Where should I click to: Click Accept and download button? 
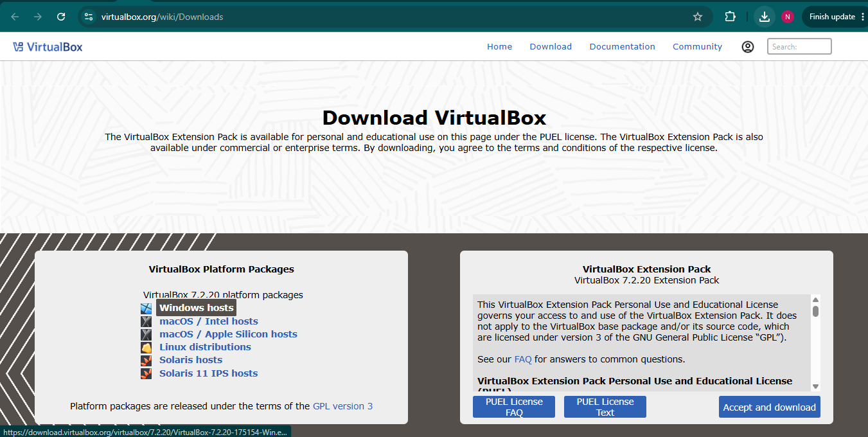click(770, 407)
